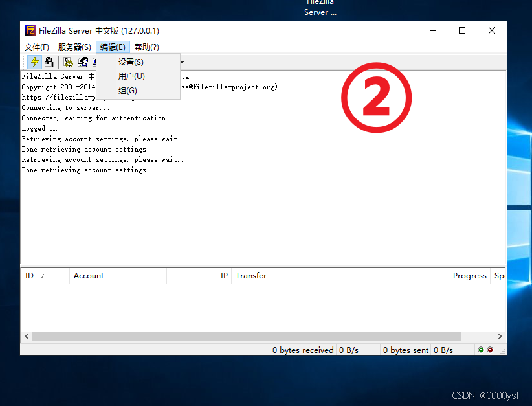
Task: Click the horizontal scrollbar thumb
Action: click(x=247, y=337)
